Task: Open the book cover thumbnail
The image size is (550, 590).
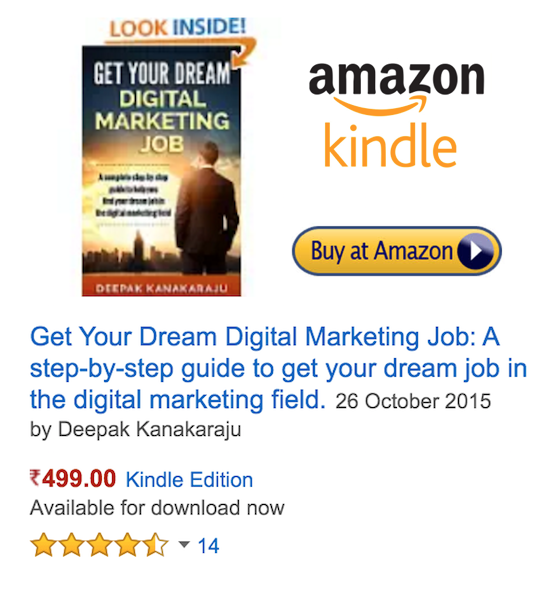Action: [x=161, y=171]
